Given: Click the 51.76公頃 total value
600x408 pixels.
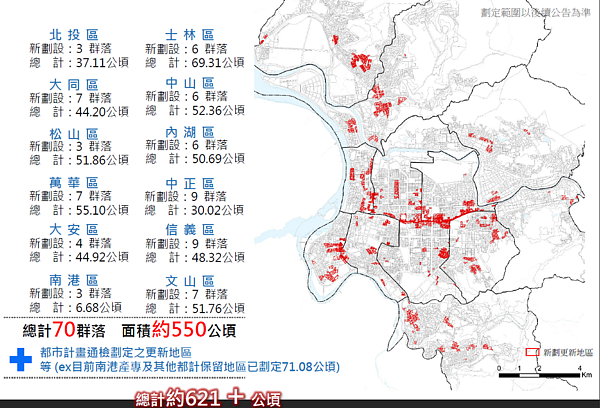Looking at the screenshot, I should (218, 308).
